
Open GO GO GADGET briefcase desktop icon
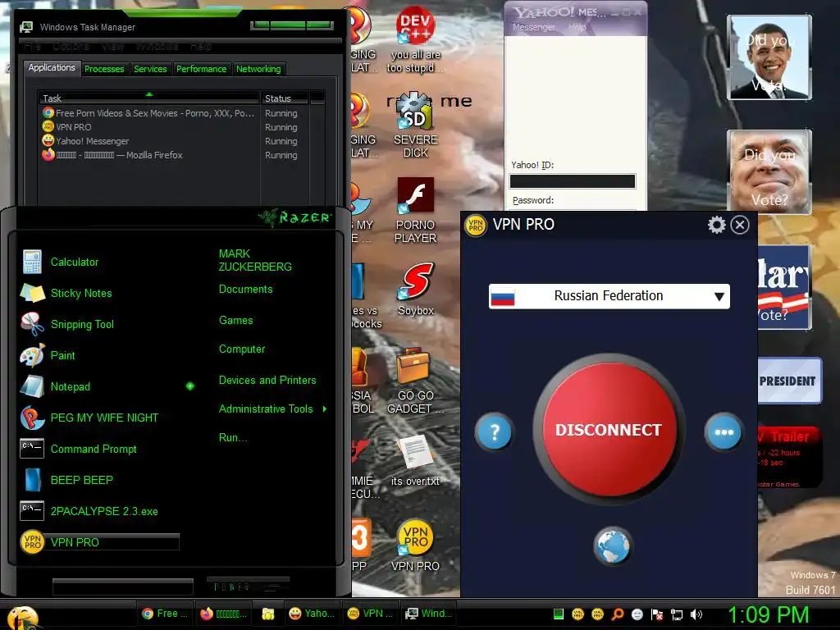point(415,381)
